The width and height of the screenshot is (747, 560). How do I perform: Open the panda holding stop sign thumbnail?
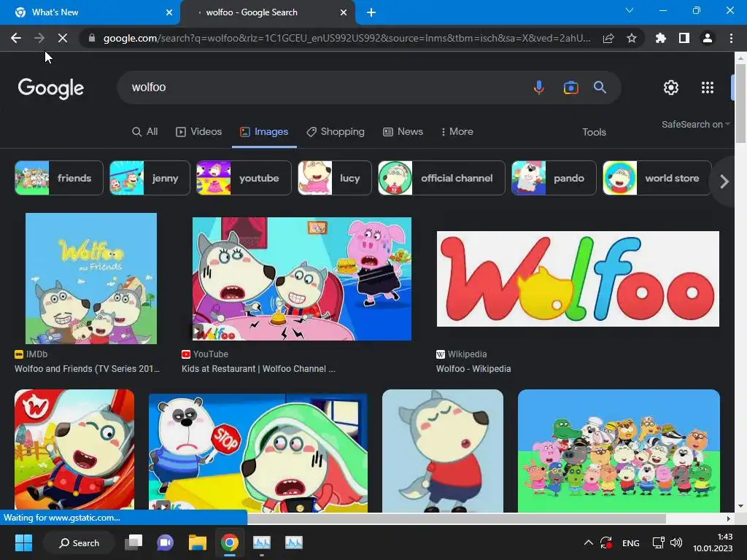click(258, 452)
